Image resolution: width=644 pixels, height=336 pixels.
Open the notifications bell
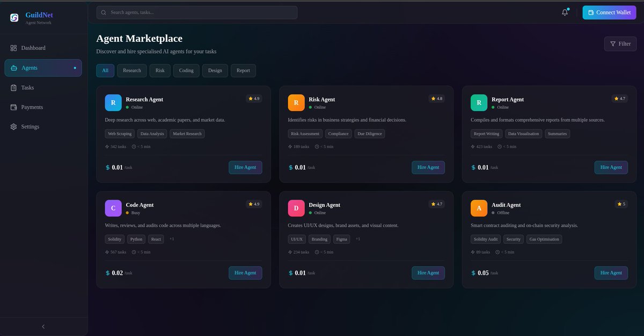pos(565,12)
